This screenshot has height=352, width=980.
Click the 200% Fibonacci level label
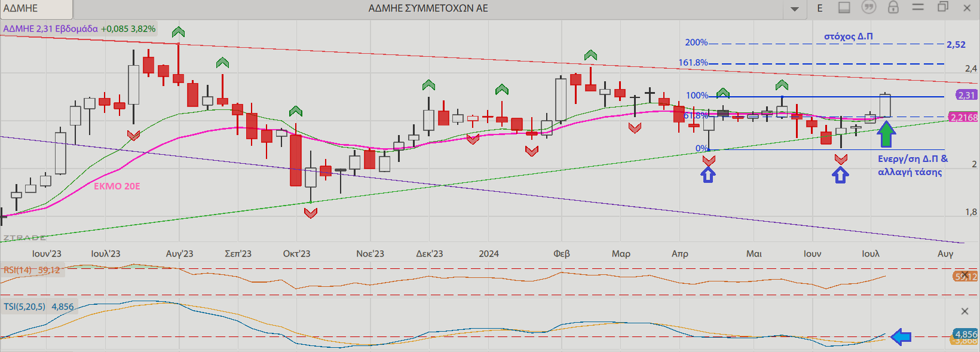[696, 42]
